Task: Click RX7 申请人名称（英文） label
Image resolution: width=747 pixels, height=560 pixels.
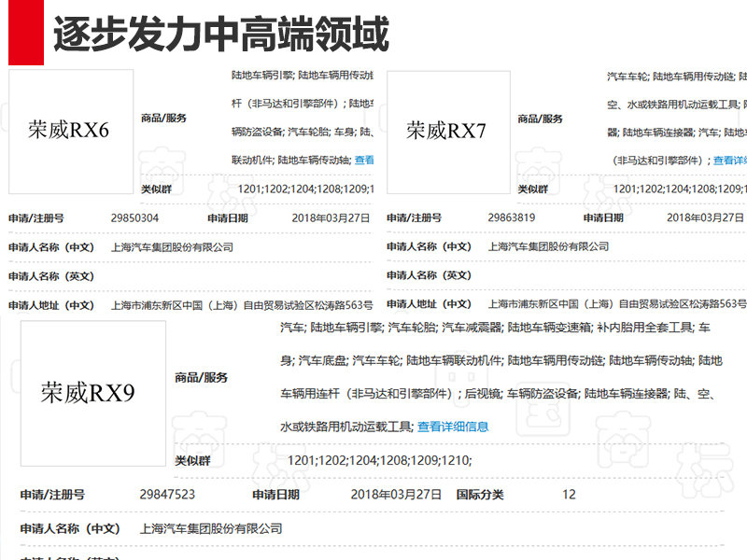Action: [429, 275]
